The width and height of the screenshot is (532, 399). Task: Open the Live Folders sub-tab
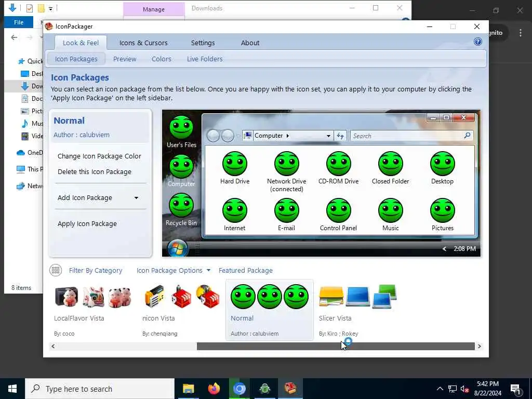point(205,59)
